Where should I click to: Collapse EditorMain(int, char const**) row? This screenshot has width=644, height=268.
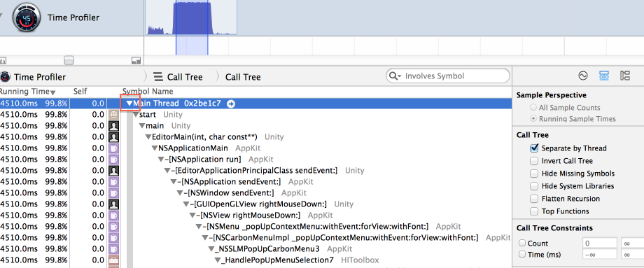click(148, 137)
